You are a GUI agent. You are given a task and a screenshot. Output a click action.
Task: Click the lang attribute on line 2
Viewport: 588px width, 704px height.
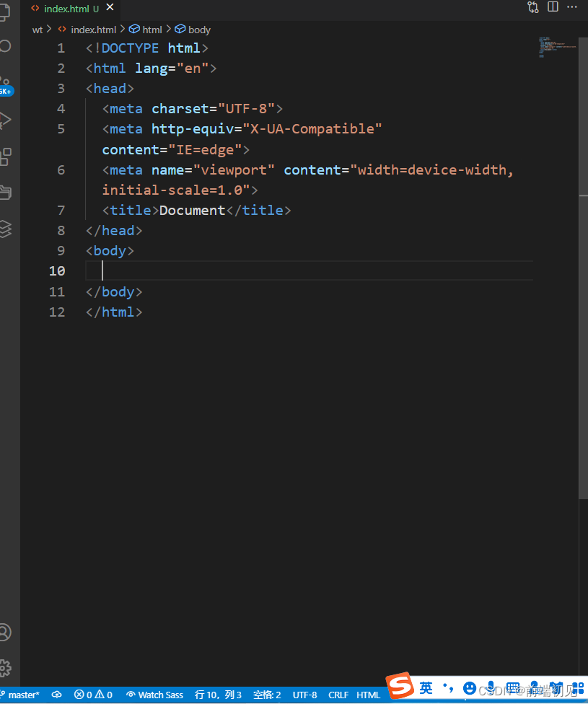pos(152,69)
